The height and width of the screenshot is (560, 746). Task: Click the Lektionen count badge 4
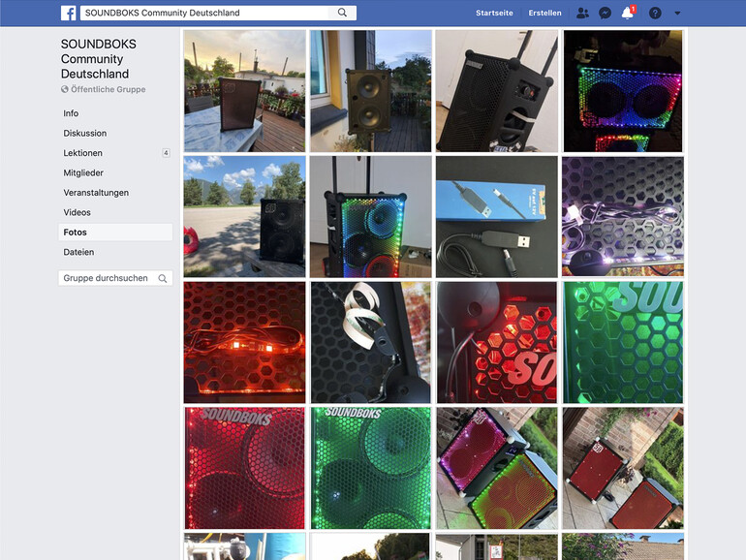point(166,153)
